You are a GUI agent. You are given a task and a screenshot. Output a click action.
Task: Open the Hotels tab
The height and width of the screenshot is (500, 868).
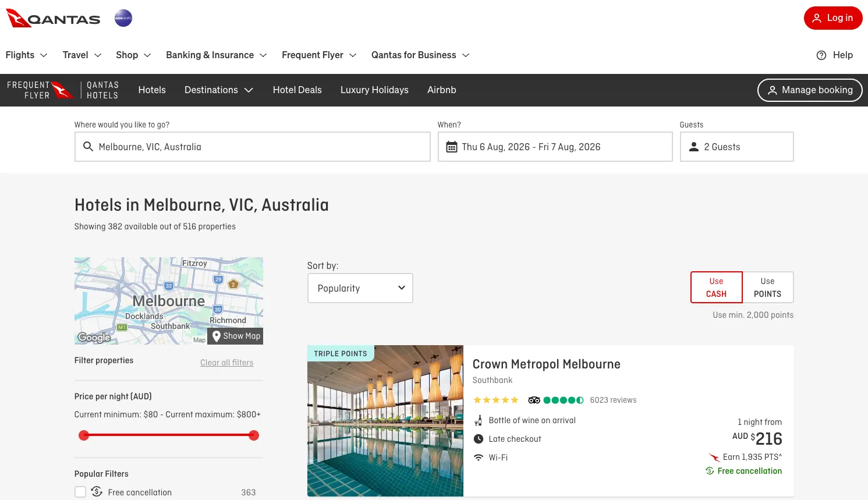pos(152,90)
